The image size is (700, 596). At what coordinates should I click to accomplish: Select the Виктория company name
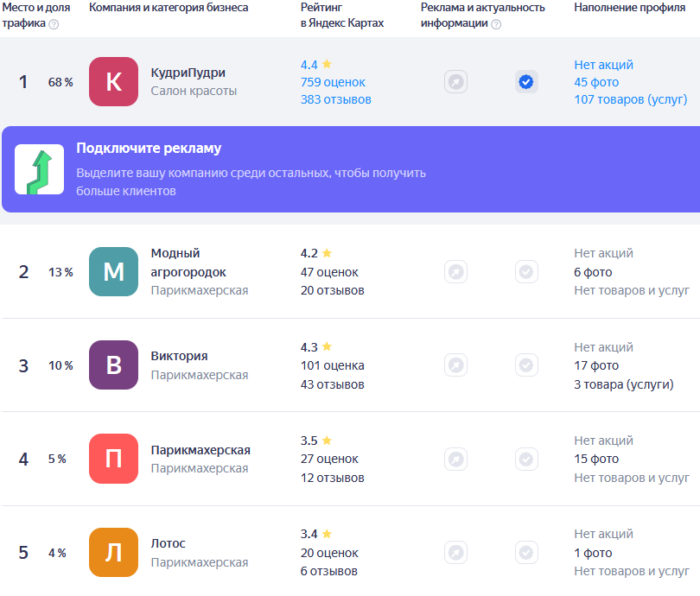pyautogui.click(x=179, y=356)
